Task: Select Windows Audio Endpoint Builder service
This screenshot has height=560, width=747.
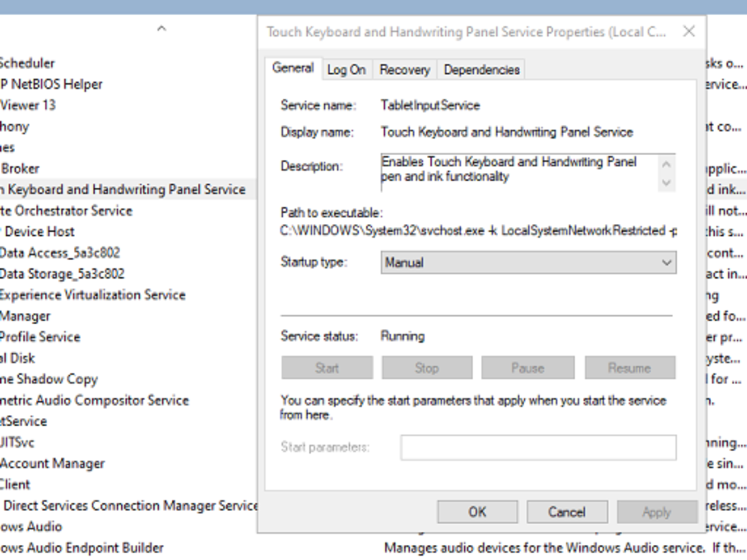Action: pyautogui.click(x=81, y=548)
